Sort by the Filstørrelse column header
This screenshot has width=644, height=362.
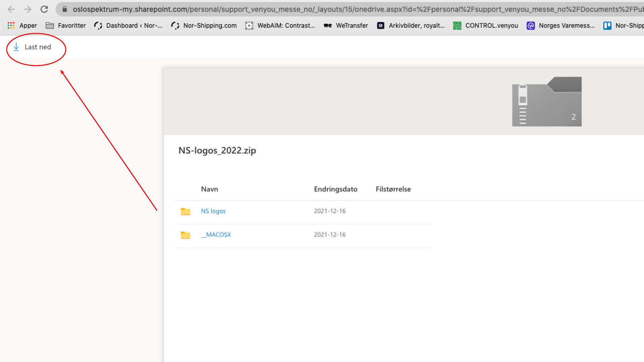[x=393, y=189]
